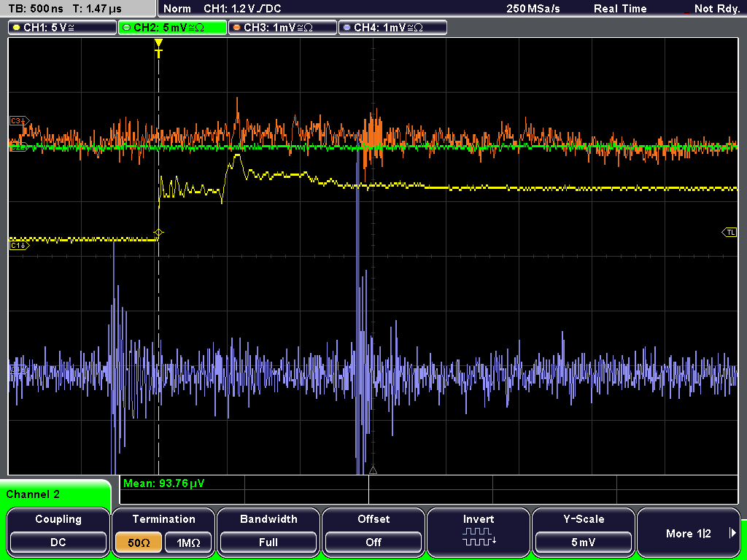747x560 pixels.
Task: Select the CH1: 5 V channel tab
Action: click(62, 28)
